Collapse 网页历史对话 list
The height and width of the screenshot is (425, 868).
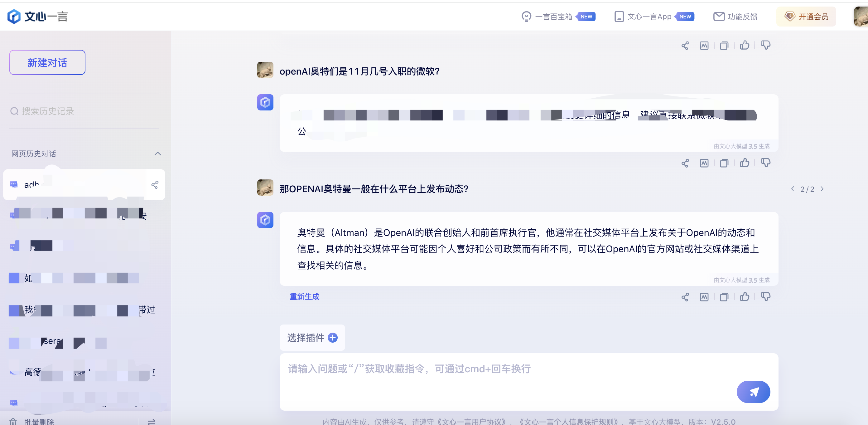coord(157,154)
